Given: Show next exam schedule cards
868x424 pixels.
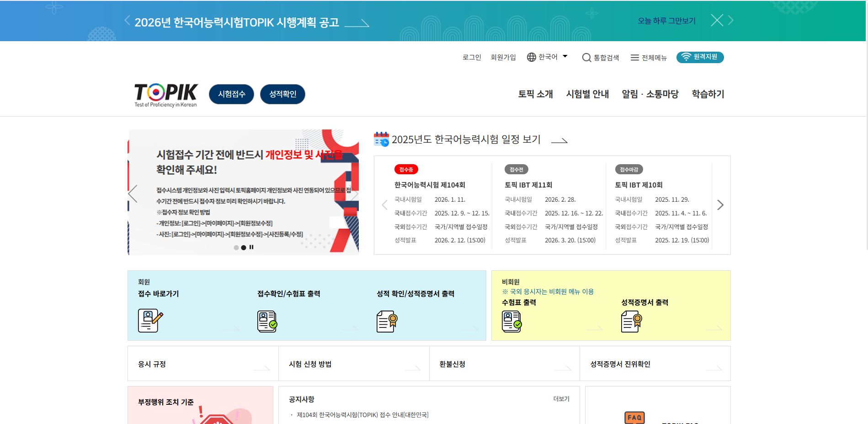Looking at the screenshot, I should coord(720,205).
